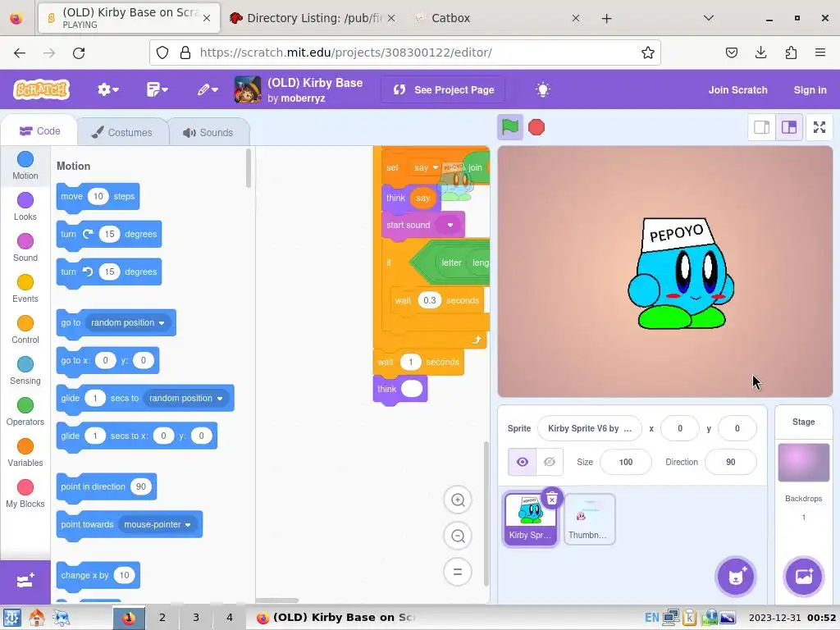Open the File menu dropdown
Viewport: 840px width, 630px height.
(157, 89)
